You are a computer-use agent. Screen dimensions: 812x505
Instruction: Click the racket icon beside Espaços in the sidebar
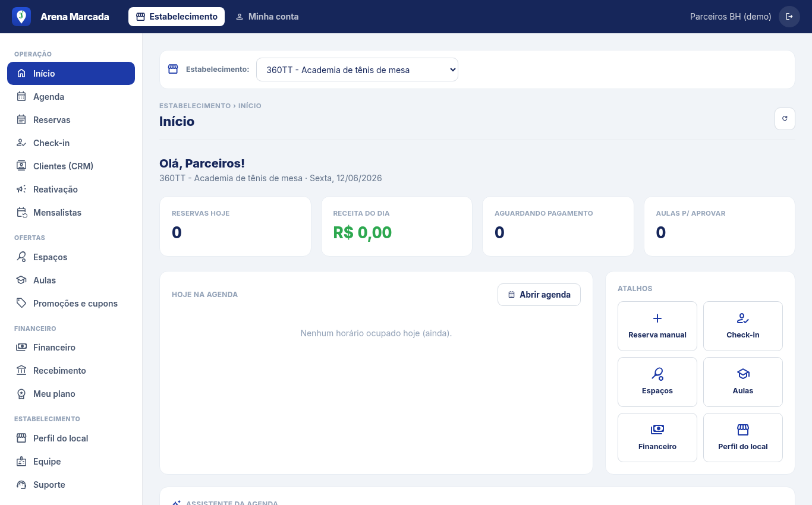[x=21, y=257]
